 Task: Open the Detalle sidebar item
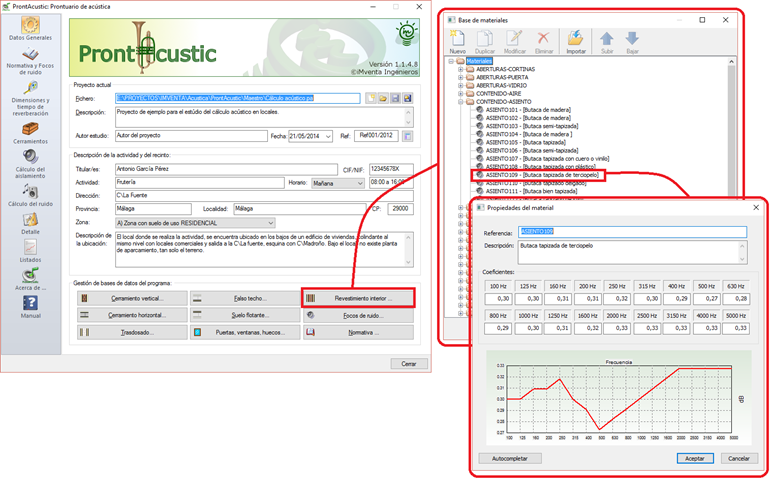(x=30, y=223)
